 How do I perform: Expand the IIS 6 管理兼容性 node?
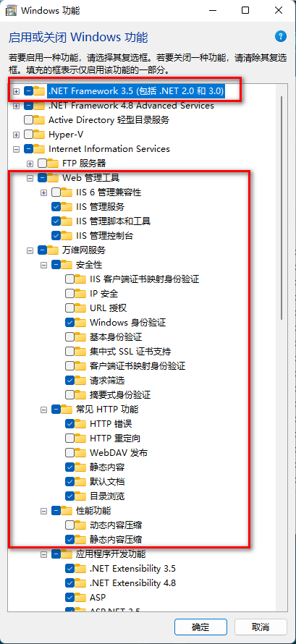pos(44,192)
